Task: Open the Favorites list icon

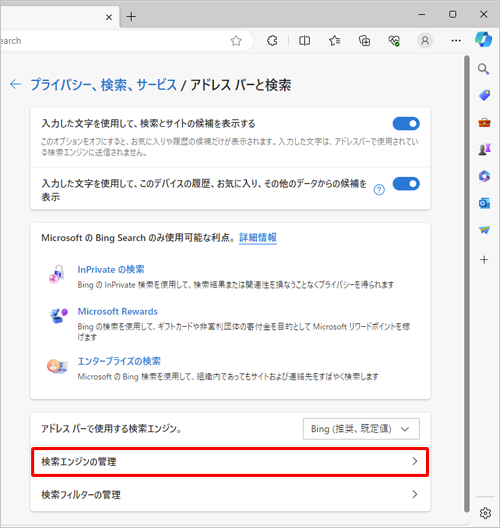Action: pyautogui.click(x=334, y=41)
